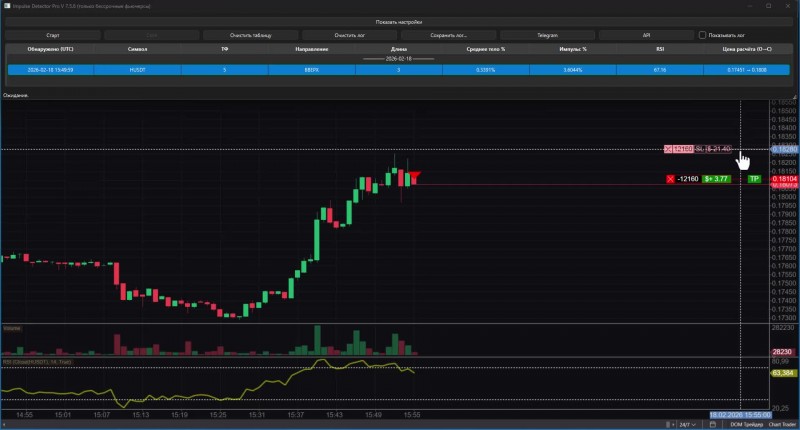Open 'Chart Trader' panel
The height and width of the screenshot is (430, 800).
click(782, 424)
